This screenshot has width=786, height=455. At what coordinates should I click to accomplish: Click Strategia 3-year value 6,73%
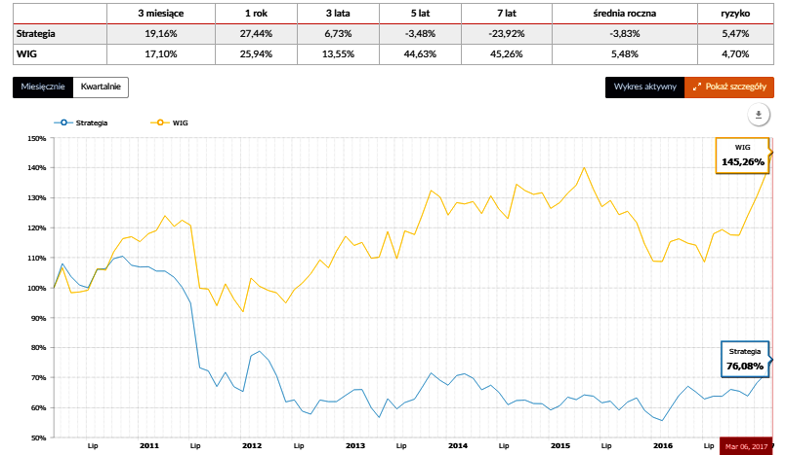point(338,34)
